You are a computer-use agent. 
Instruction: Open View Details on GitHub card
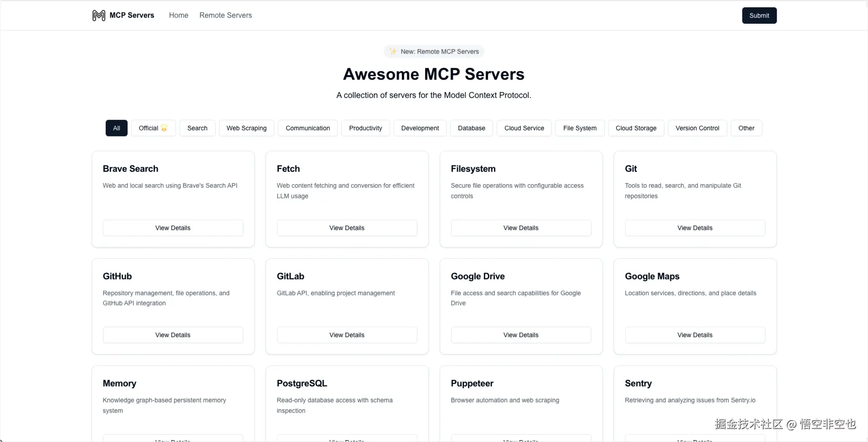point(173,335)
